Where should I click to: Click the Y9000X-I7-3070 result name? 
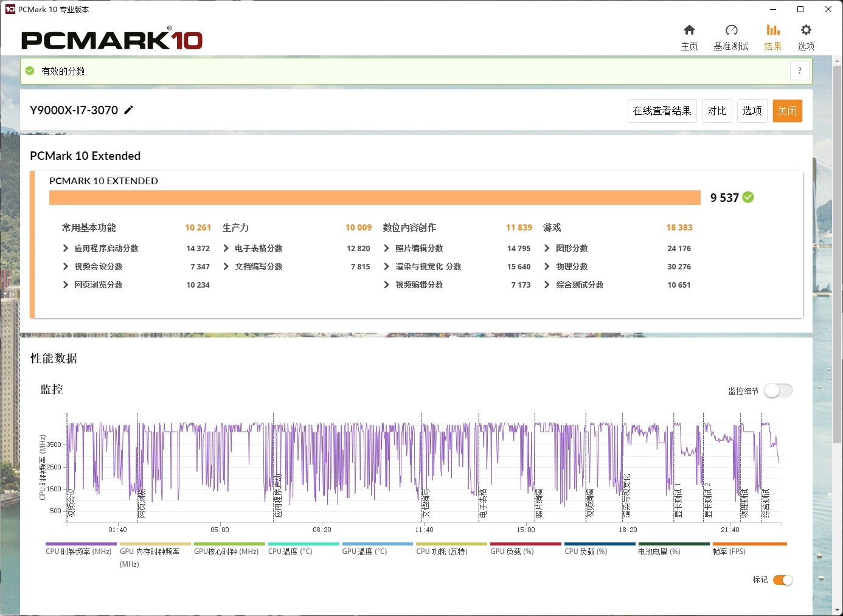(74, 110)
